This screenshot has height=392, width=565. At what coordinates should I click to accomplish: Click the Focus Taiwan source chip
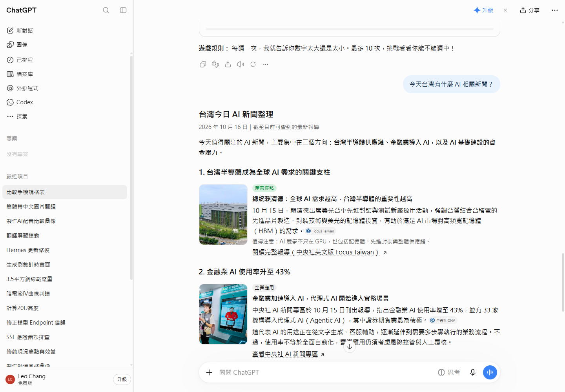pyautogui.click(x=320, y=231)
